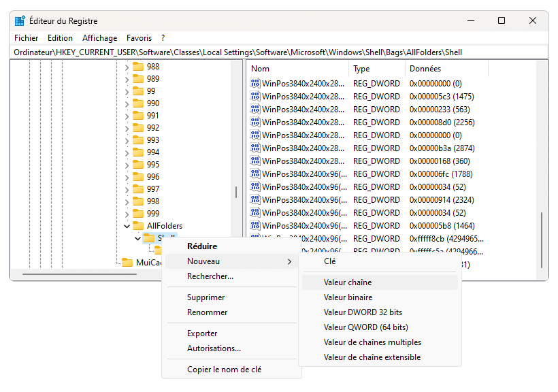Sort values by the Données column header
This screenshot has height=392, width=558.
point(425,69)
